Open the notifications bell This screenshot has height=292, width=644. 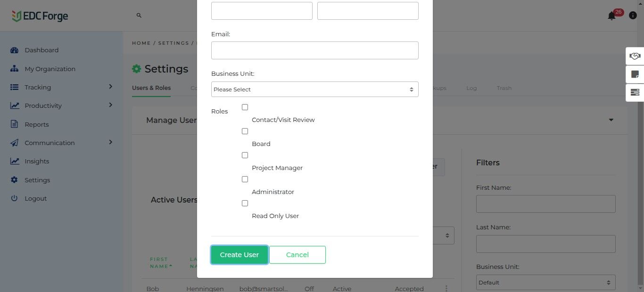point(611,16)
